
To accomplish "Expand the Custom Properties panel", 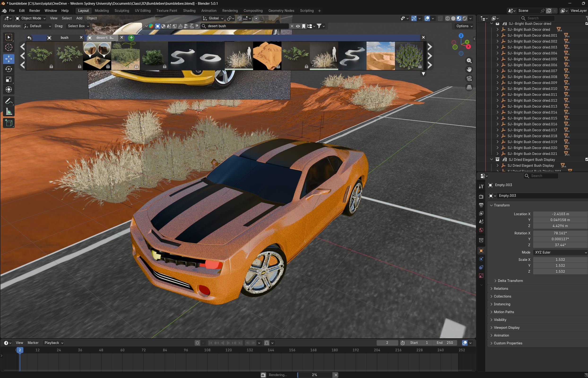I will 508,343.
